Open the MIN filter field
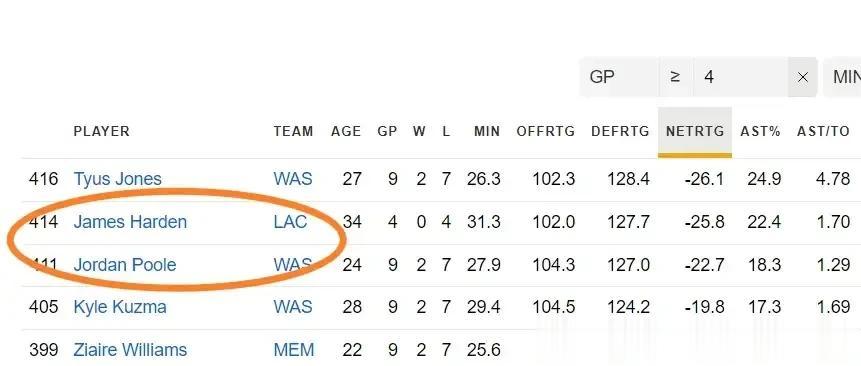 click(842, 77)
